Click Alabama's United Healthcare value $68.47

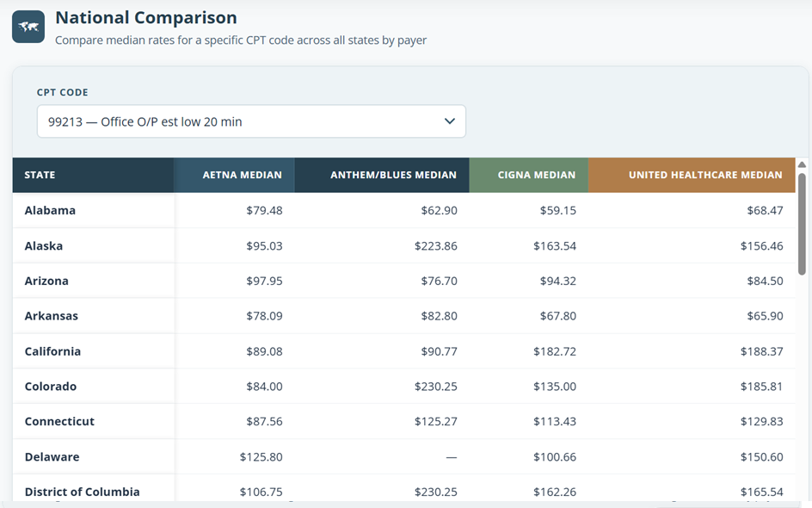[x=765, y=210]
